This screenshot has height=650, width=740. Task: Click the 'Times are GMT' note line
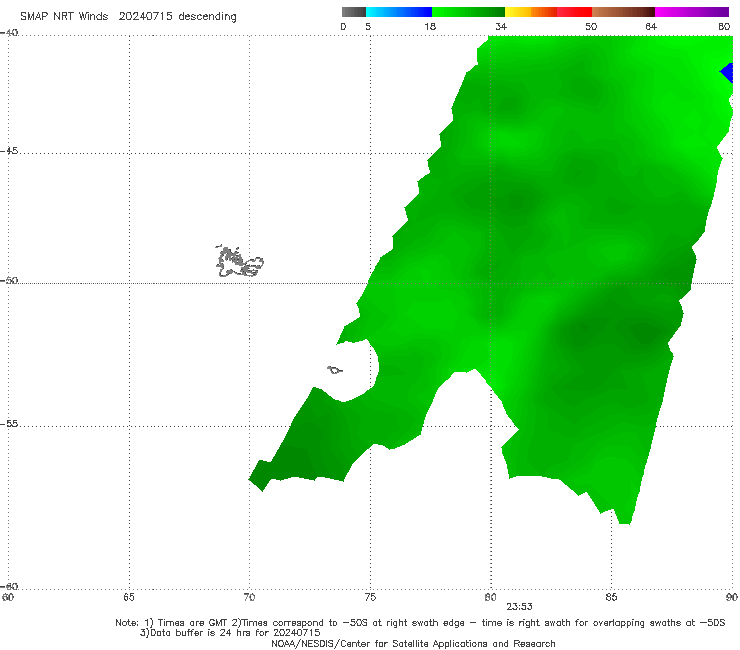point(420,623)
